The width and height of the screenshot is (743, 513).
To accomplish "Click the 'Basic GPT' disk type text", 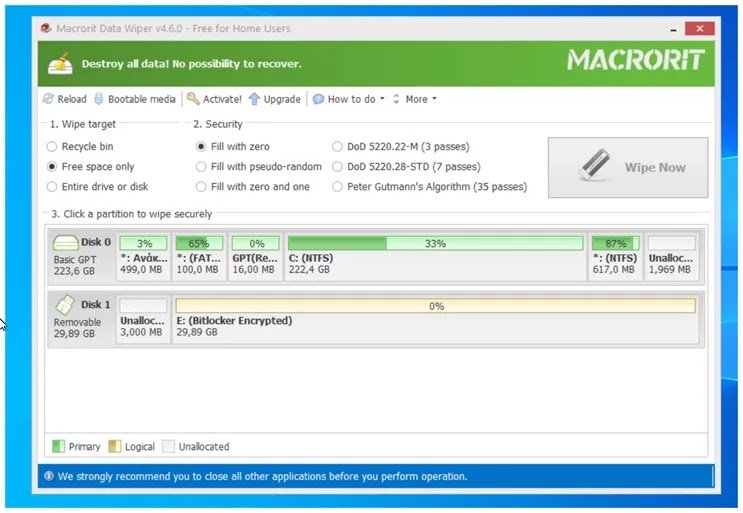I will pyautogui.click(x=75, y=260).
